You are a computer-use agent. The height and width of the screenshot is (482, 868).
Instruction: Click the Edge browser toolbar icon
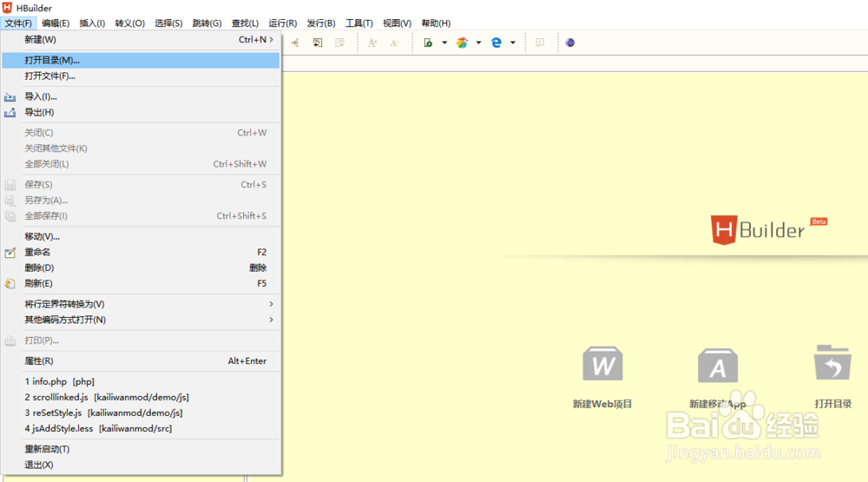[x=496, y=43]
